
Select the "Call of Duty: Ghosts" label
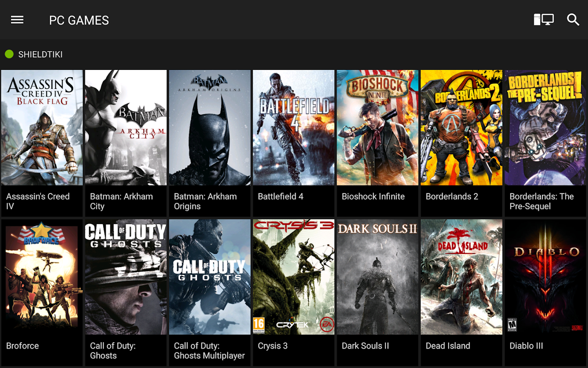(x=113, y=350)
